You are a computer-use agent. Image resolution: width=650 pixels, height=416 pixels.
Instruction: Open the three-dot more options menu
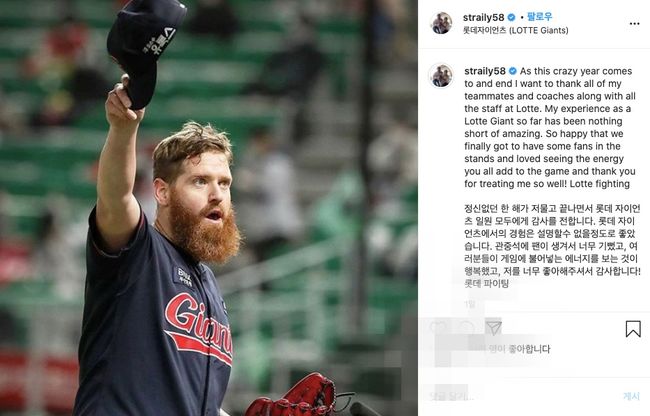634,24
